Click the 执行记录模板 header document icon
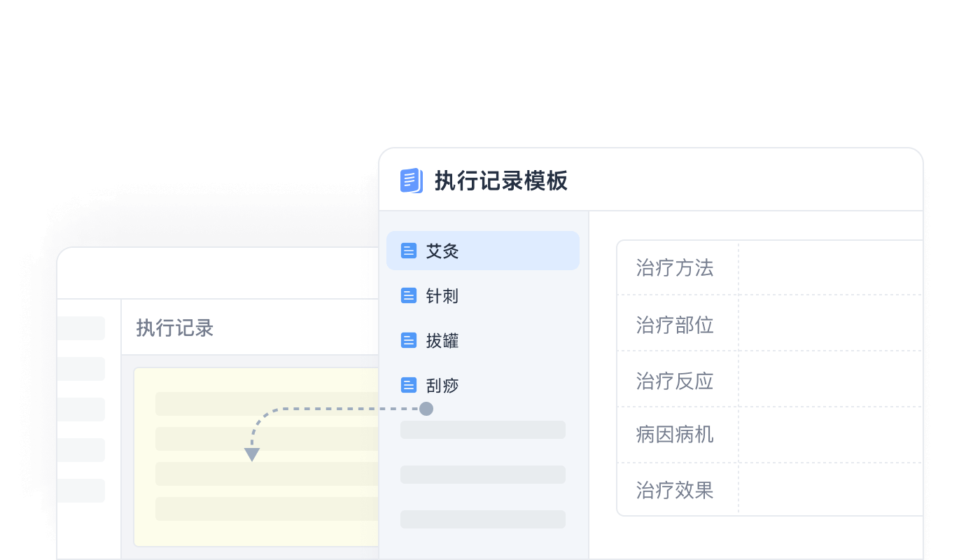This screenshot has width=980, height=560. 412,181
